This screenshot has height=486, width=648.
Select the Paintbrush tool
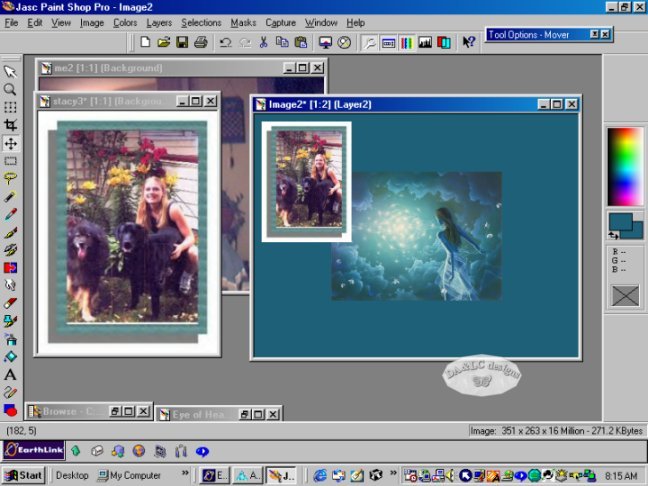(x=10, y=232)
